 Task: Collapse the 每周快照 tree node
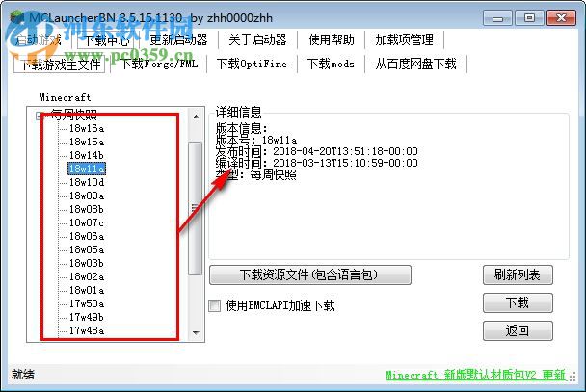(39, 116)
